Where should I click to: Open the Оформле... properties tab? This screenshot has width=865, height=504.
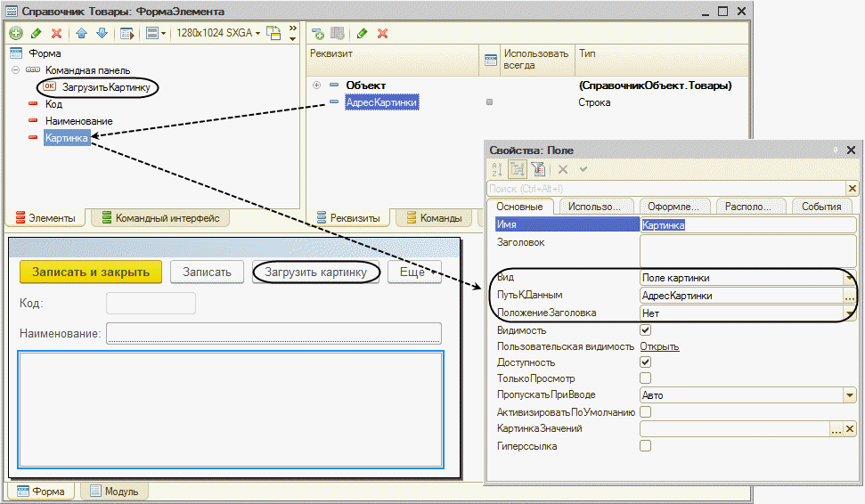point(673,207)
